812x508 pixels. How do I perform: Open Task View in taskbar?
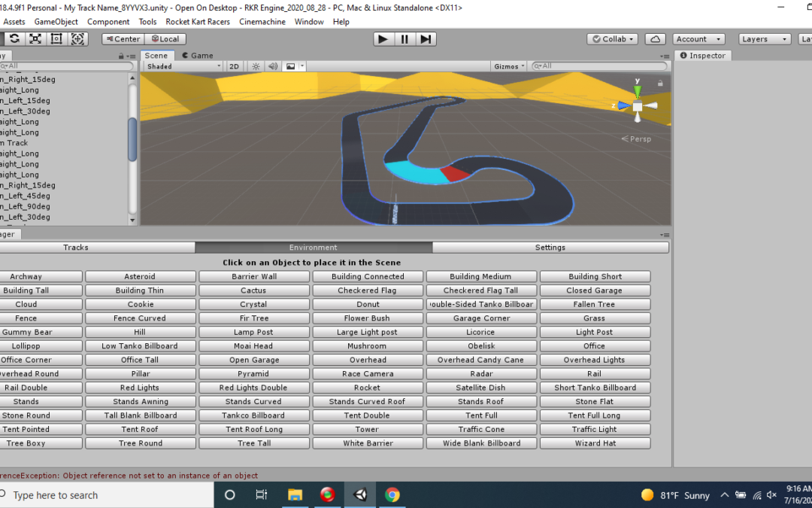tap(262, 494)
